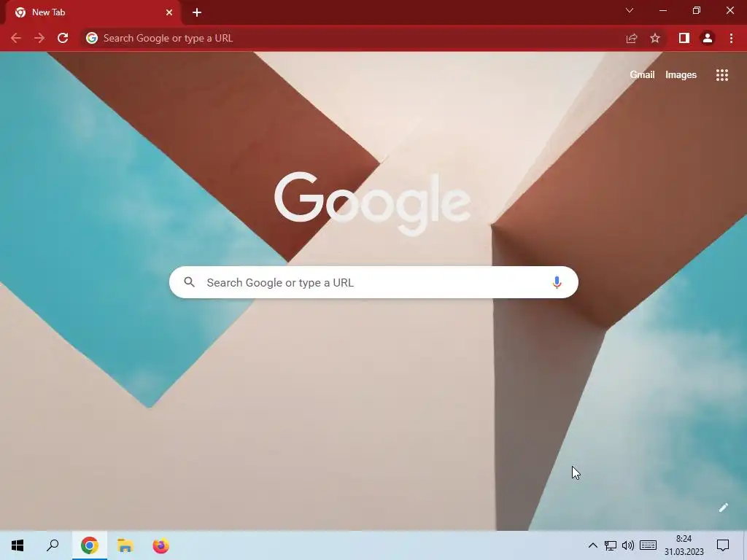Go back with the back arrow

coord(16,38)
